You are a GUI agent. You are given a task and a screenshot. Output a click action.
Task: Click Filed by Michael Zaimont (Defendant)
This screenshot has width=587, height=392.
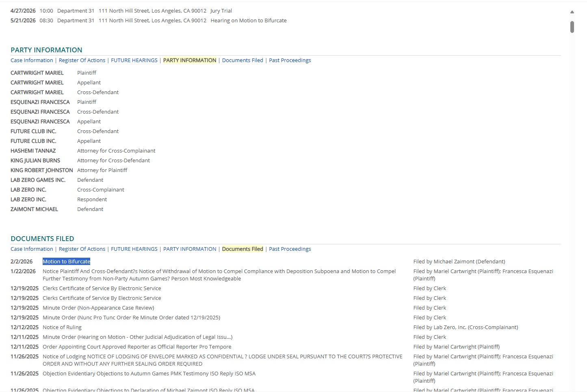point(459,262)
